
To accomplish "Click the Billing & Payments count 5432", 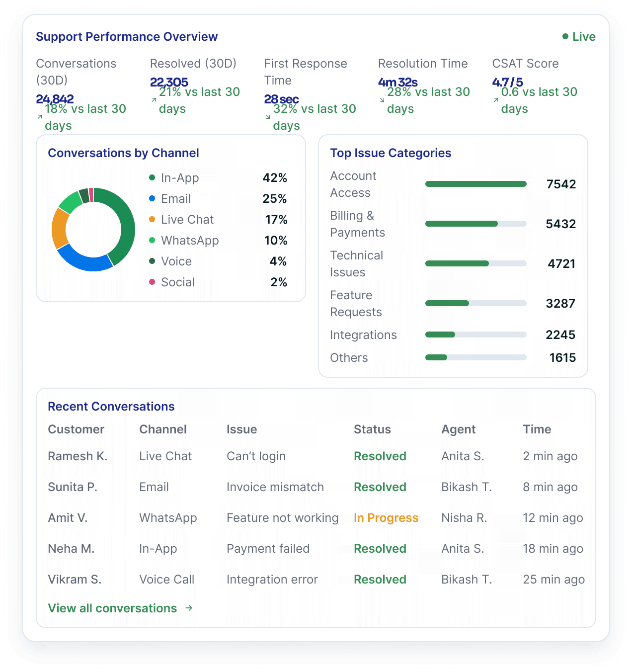I will point(561,224).
